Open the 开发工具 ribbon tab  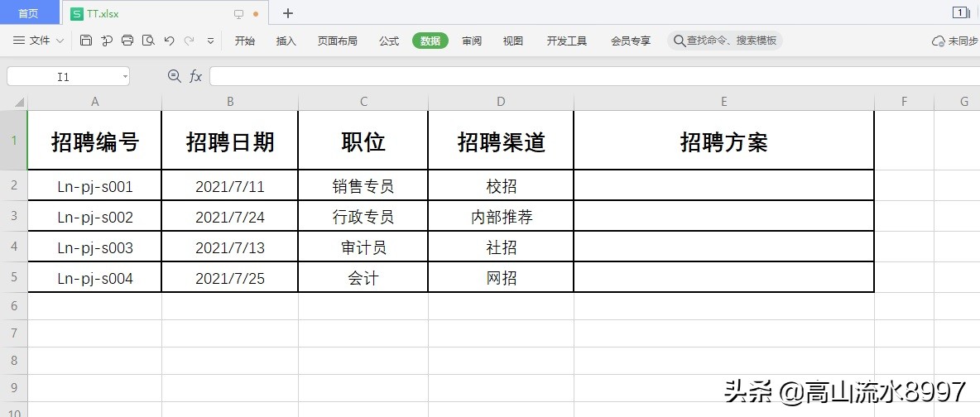coord(567,41)
